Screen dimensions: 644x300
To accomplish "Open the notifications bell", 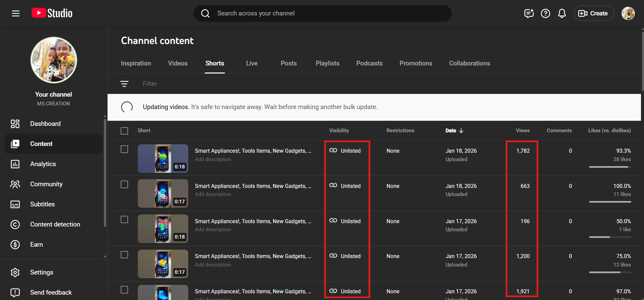I will (x=562, y=13).
